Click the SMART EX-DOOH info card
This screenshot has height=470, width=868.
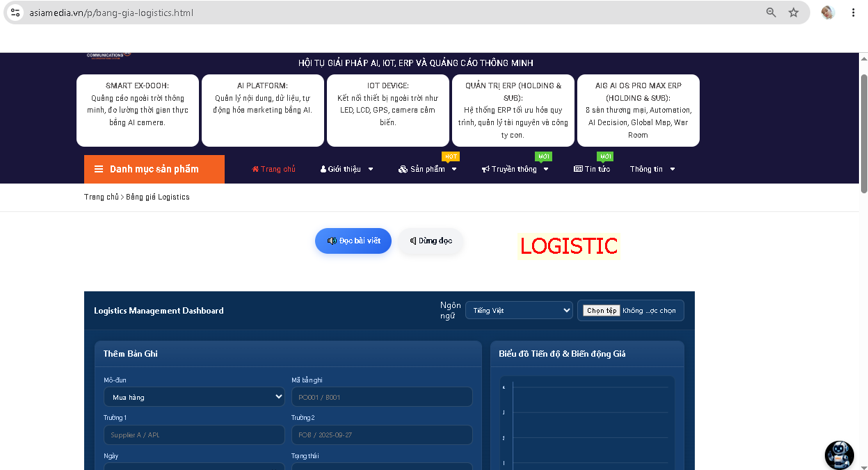pos(138,111)
